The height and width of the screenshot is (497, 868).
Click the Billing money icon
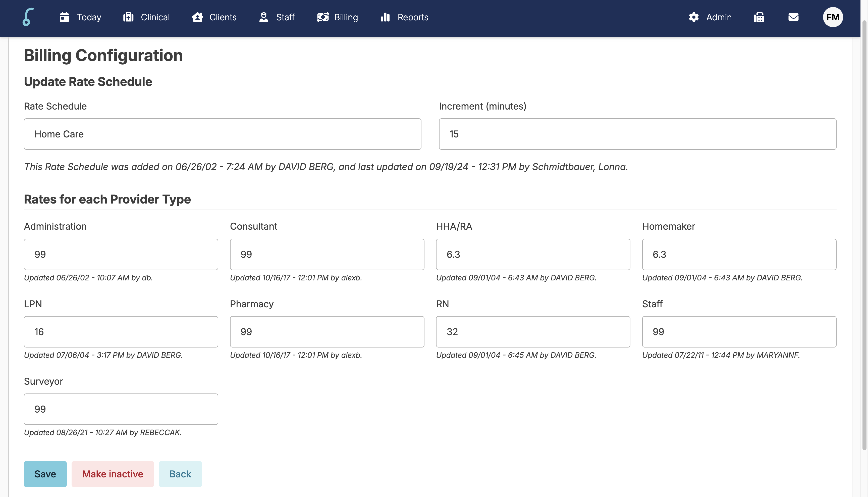322,17
